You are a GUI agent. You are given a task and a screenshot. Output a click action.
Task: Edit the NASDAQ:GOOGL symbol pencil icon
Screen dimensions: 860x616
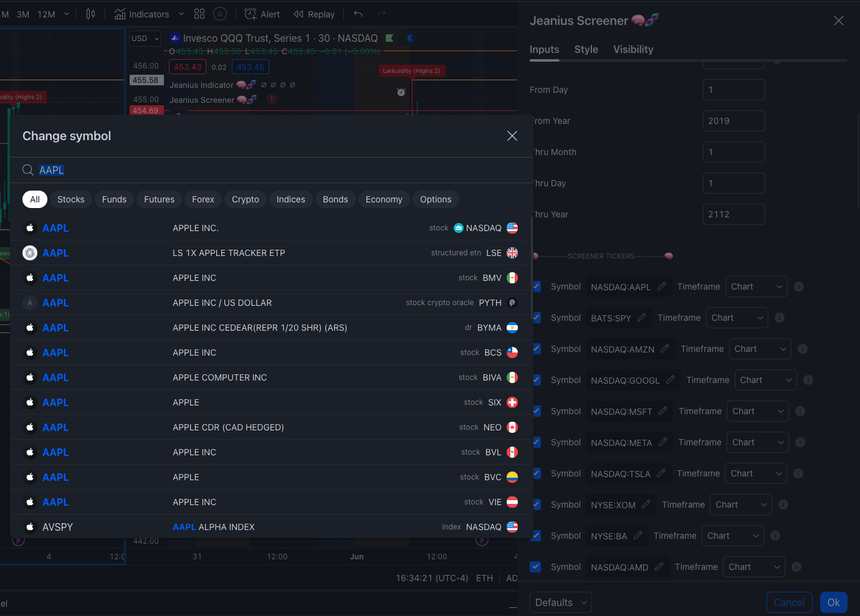(671, 380)
